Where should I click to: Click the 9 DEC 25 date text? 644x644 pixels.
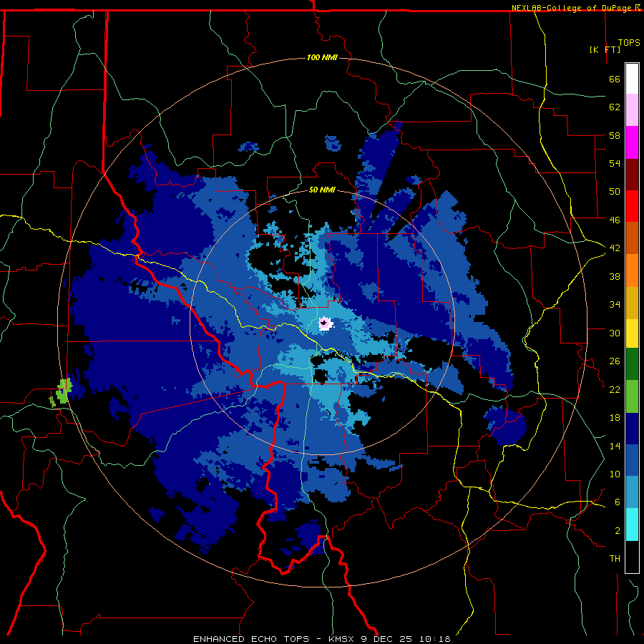coord(386,639)
